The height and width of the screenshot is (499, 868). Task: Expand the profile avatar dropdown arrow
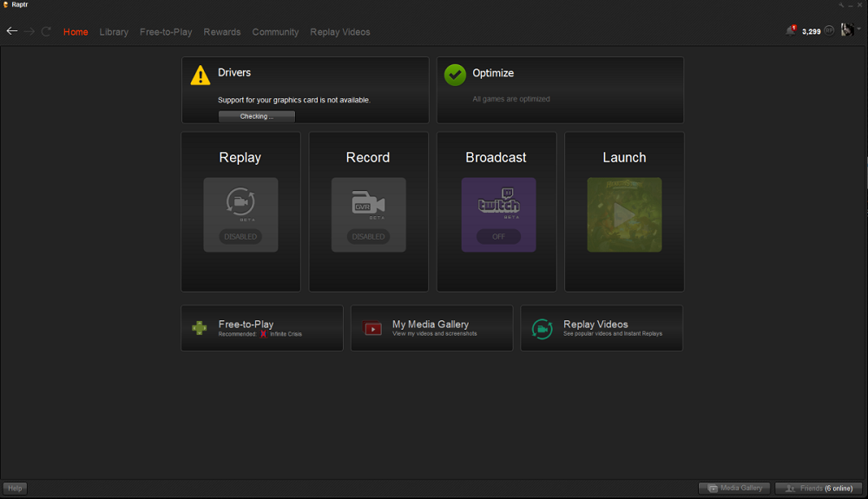(x=859, y=30)
